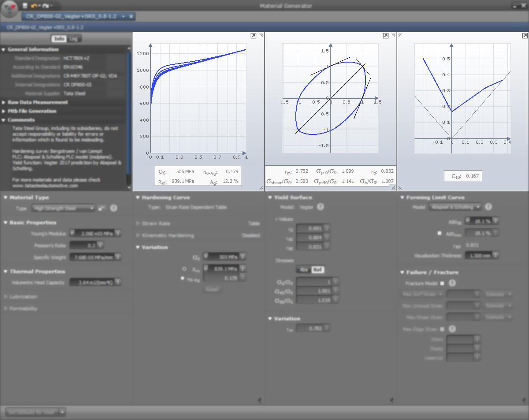Close the CR_DP800-GI material tab
The width and height of the screenshot is (529, 420).
coord(131,16)
